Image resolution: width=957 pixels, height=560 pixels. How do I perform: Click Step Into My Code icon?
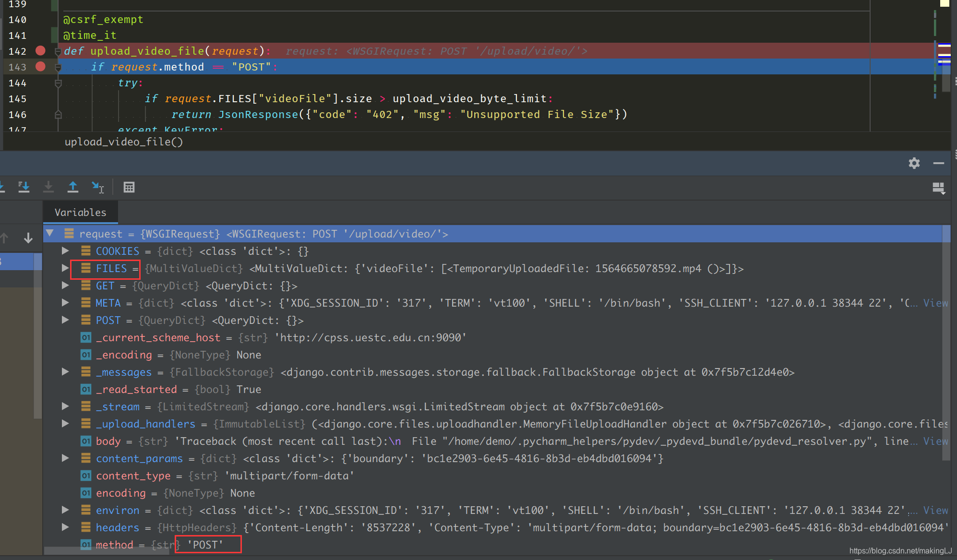(24, 187)
